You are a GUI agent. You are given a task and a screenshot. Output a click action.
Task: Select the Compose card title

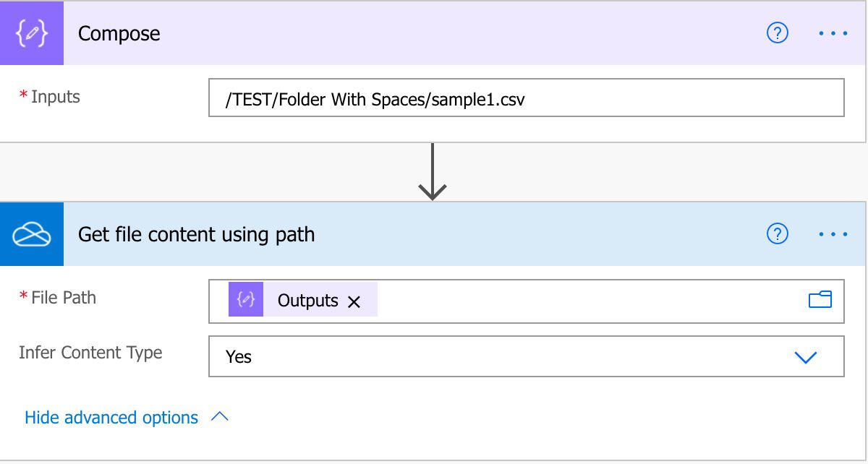[x=119, y=33]
